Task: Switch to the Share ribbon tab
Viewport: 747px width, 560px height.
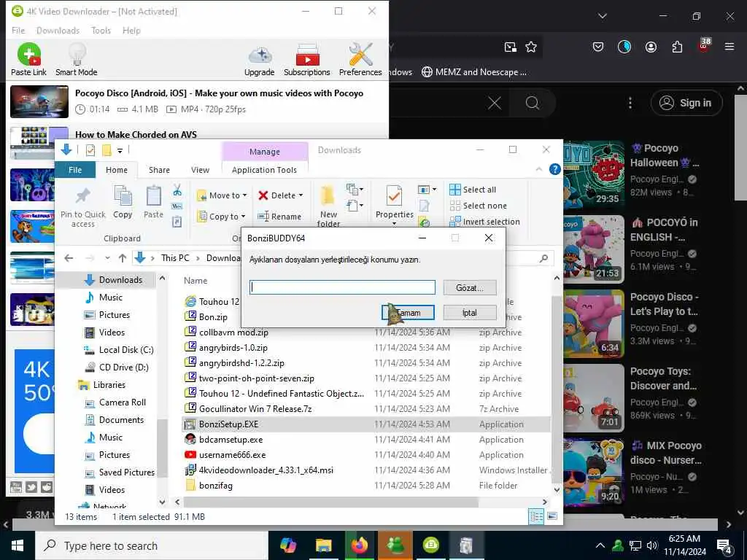Action: click(x=159, y=170)
